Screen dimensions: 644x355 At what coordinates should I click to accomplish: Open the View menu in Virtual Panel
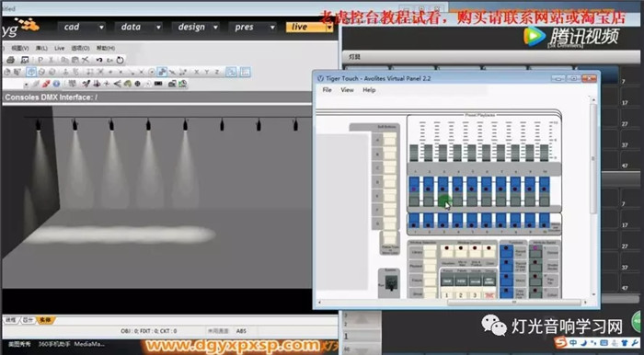tap(347, 90)
